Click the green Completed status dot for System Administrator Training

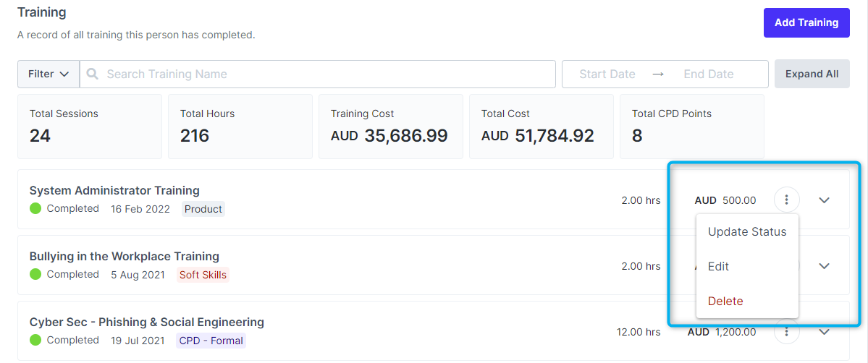coord(35,209)
